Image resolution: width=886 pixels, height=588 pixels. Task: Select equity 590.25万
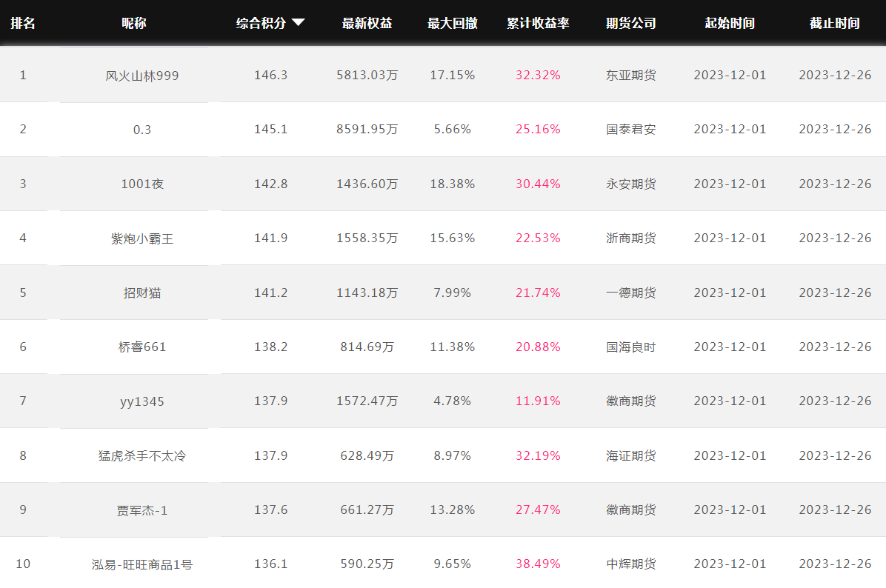click(x=367, y=564)
